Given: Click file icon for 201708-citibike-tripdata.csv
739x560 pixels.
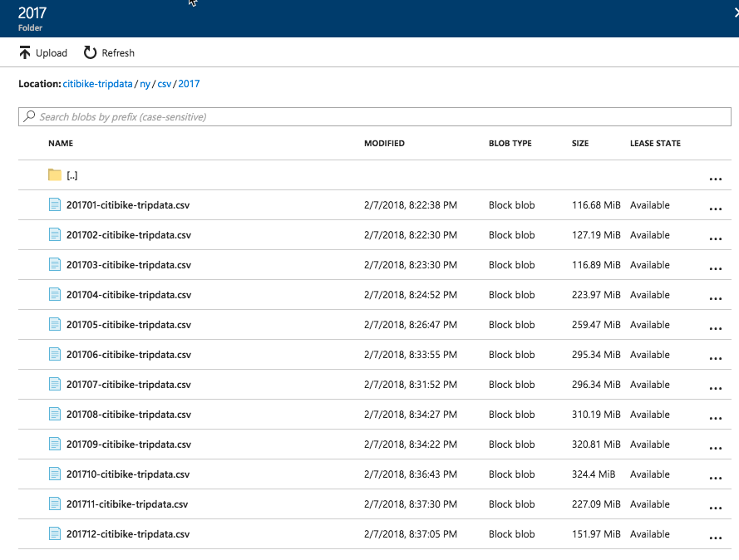Looking at the screenshot, I should click(x=55, y=414).
